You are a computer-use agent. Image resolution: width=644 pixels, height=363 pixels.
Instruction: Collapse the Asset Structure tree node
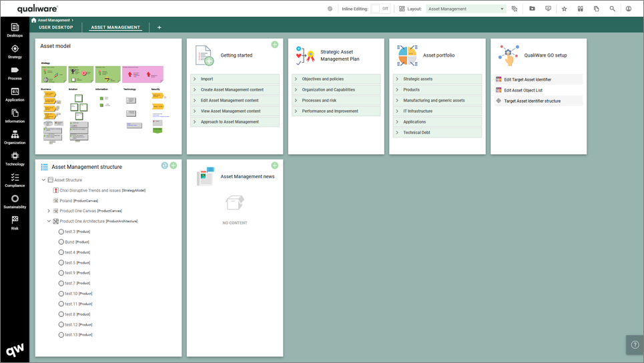[x=43, y=180]
